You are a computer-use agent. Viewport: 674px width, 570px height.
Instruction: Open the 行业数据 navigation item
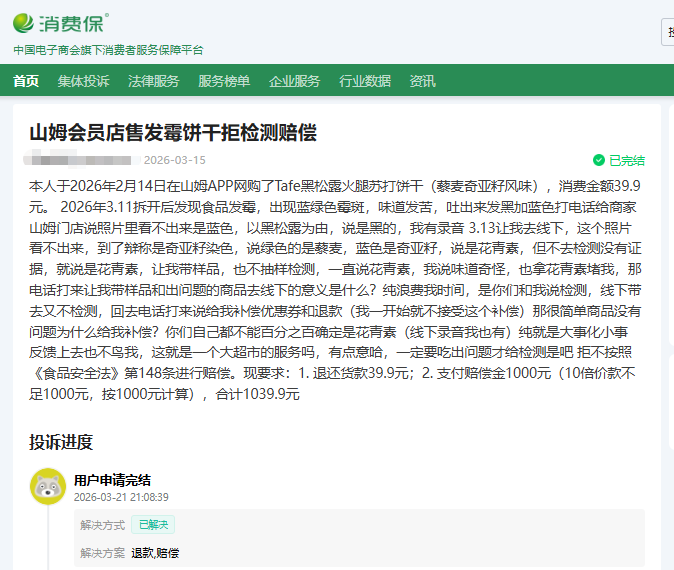(x=365, y=81)
